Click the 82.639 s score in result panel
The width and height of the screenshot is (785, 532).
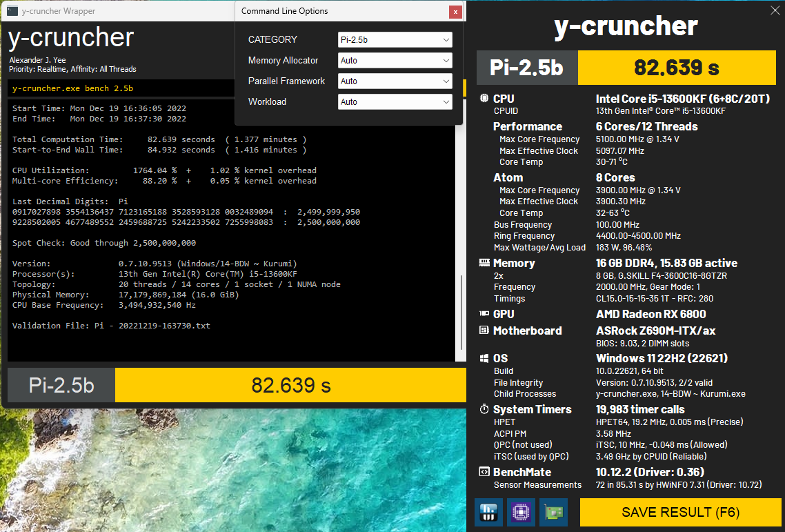tap(677, 68)
